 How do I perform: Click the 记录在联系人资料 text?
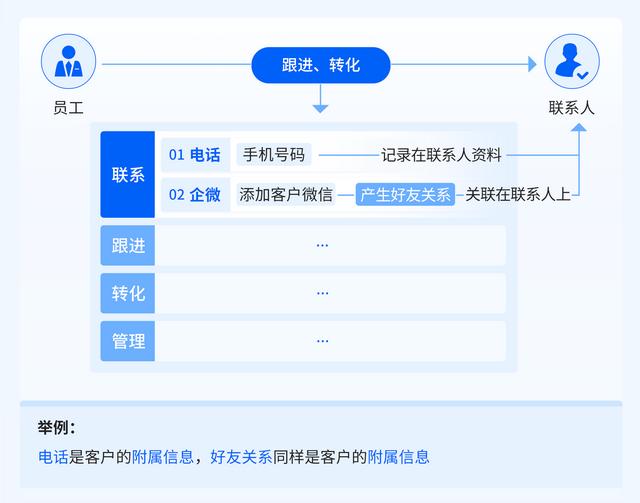click(441, 155)
